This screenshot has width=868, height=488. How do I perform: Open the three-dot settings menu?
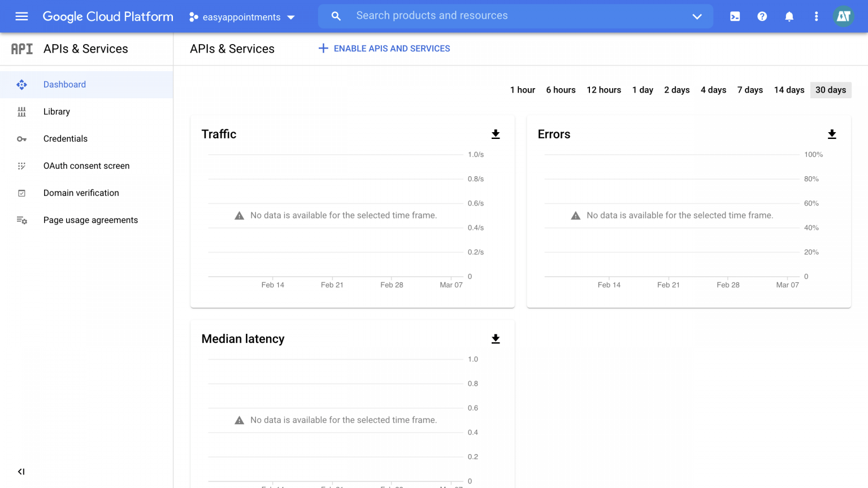click(816, 16)
